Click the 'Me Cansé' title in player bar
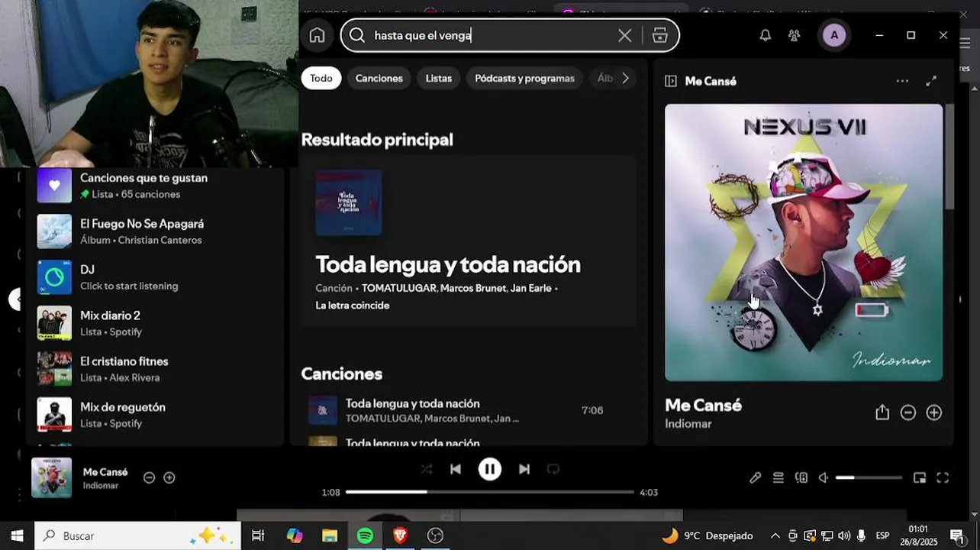 coord(105,472)
